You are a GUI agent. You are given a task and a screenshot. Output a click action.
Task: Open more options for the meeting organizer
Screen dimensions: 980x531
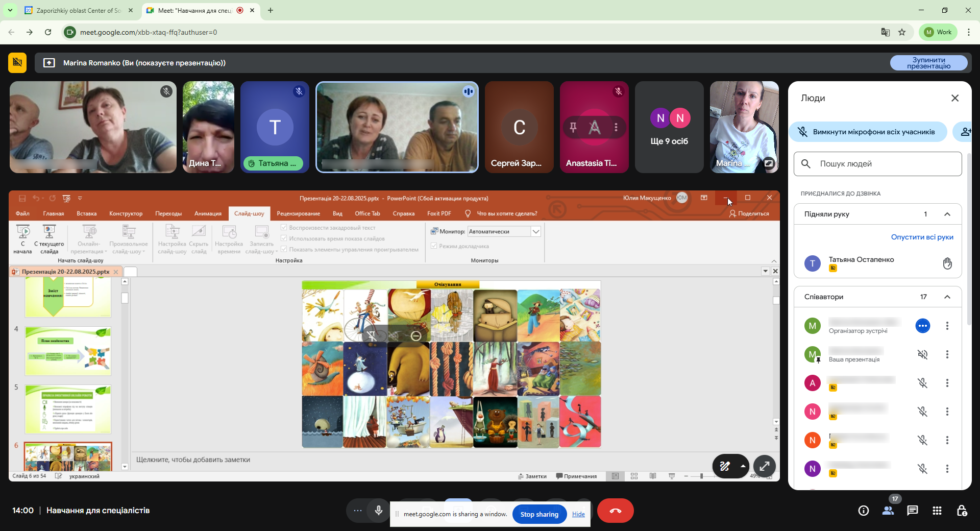(947, 326)
